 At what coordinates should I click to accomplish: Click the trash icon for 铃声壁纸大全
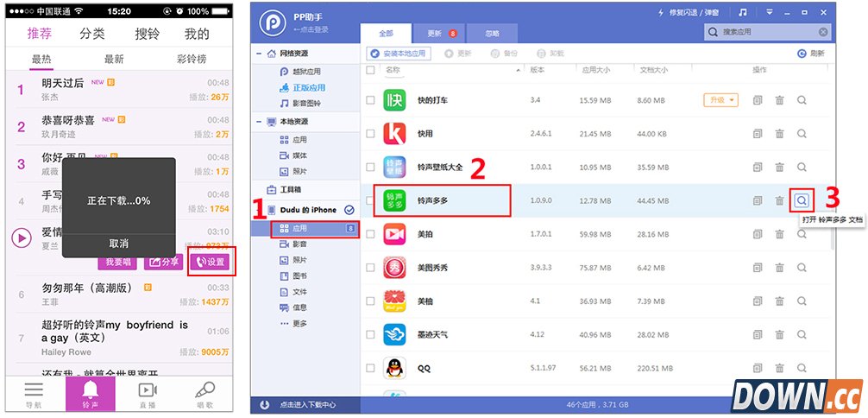pos(779,167)
